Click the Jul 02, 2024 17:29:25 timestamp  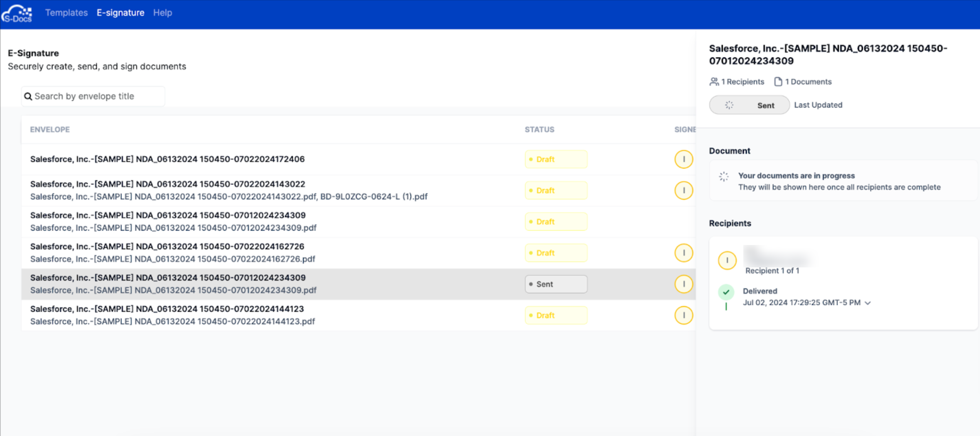point(801,303)
